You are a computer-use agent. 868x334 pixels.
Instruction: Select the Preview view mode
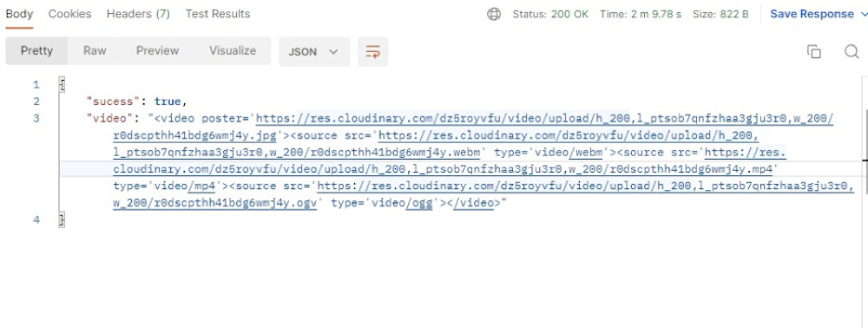(158, 51)
